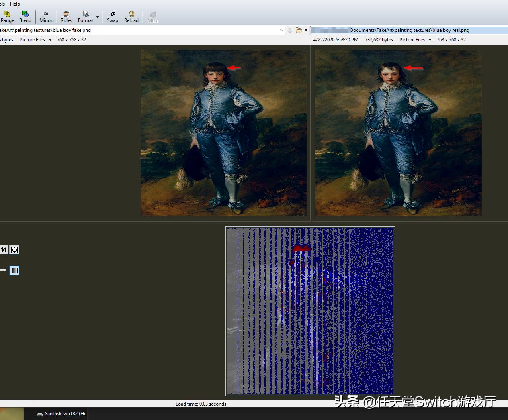Image resolution: width=508 pixels, height=420 pixels.
Task: Expand the browse folder dropdown arrow
Action: click(306, 30)
